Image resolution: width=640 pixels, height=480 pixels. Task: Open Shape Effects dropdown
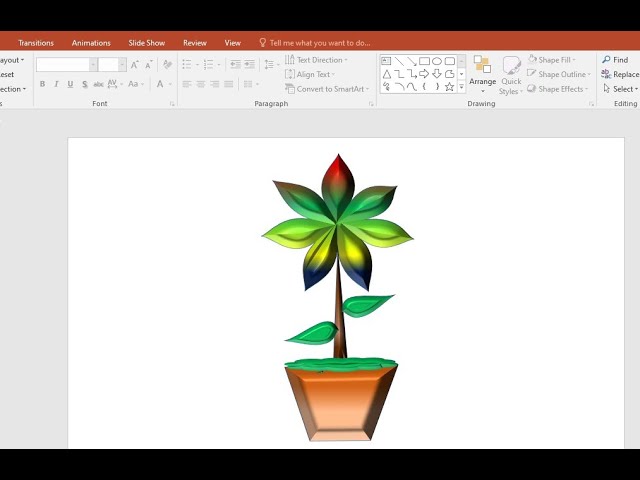(558, 89)
